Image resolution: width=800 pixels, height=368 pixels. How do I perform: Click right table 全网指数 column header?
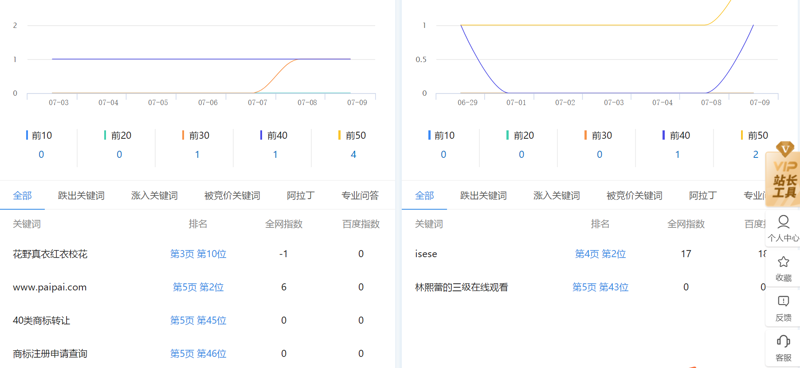click(686, 224)
